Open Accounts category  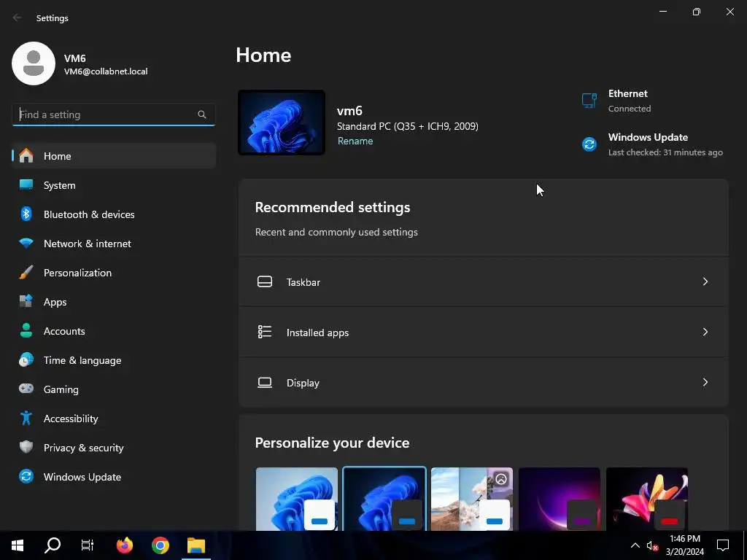pyautogui.click(x=114, y=331)
